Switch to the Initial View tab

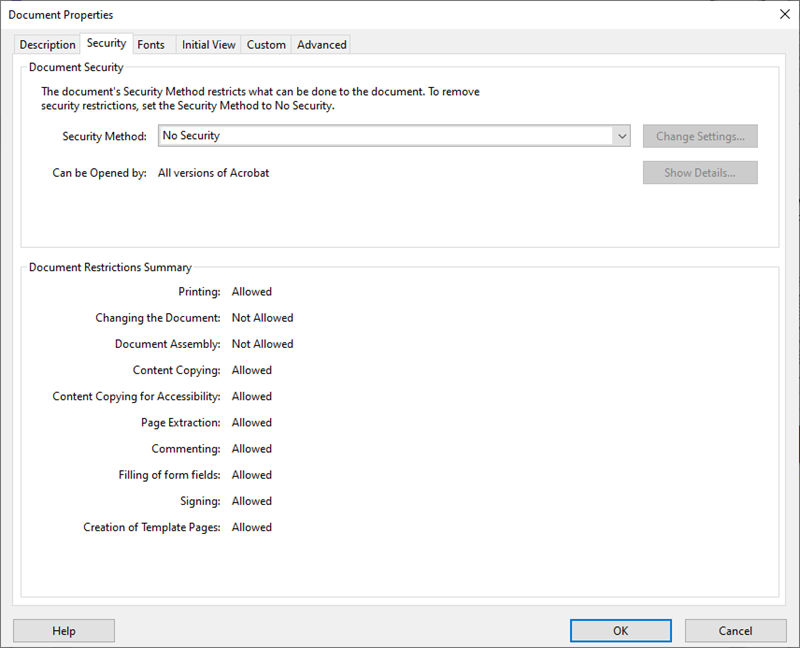[x=207, y=44]
